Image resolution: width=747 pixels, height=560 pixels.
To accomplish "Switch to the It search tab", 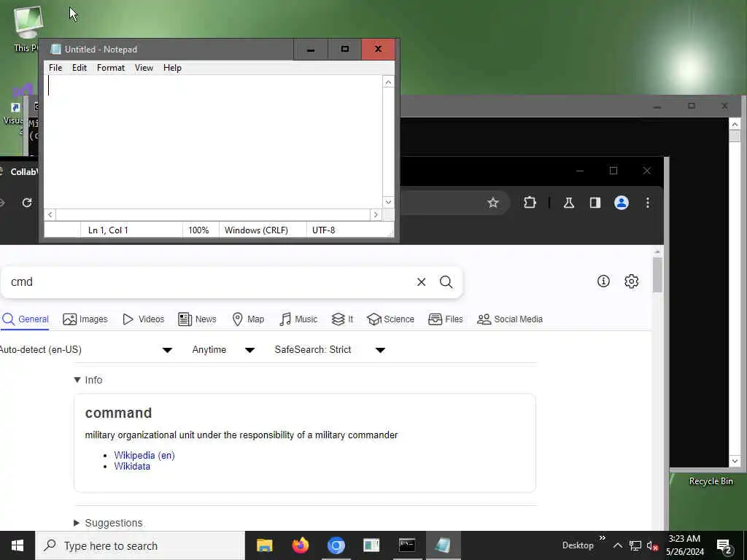I will (343, 319).
